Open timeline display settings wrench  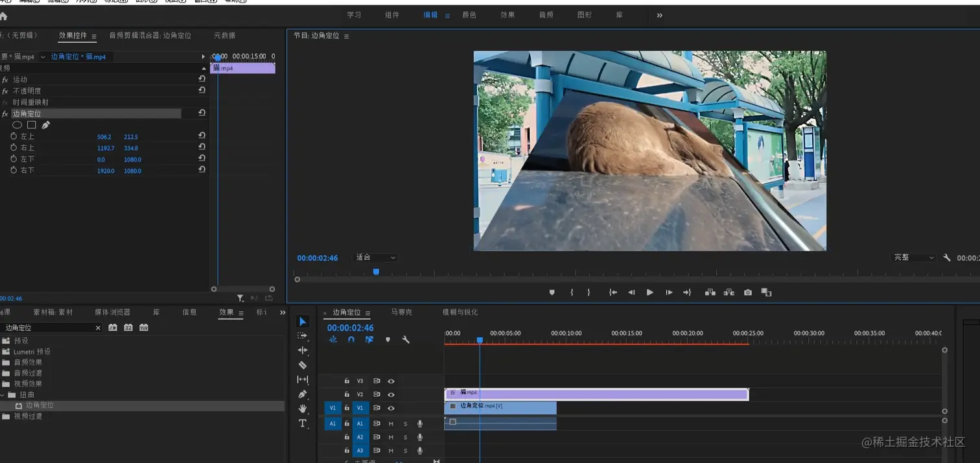[x=406, y=339]
